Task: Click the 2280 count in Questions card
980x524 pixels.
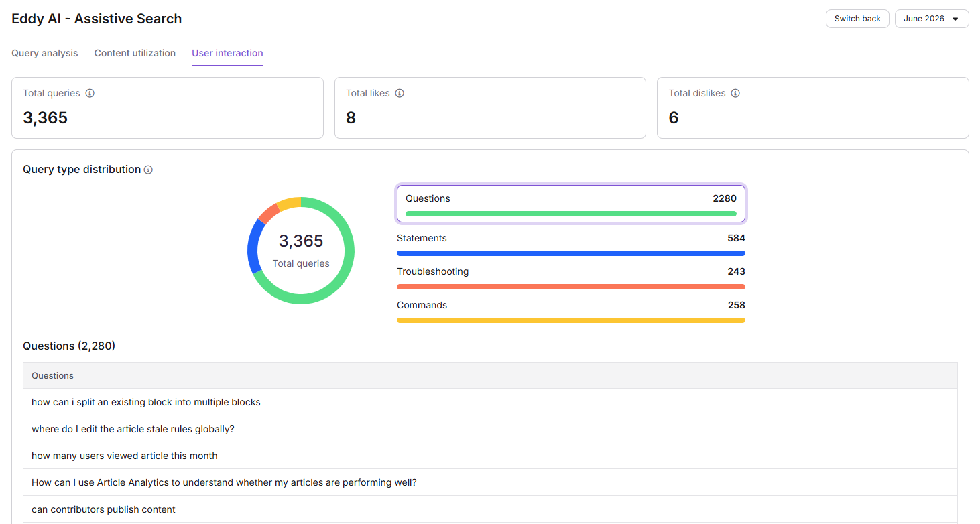Action: point(725,198)
